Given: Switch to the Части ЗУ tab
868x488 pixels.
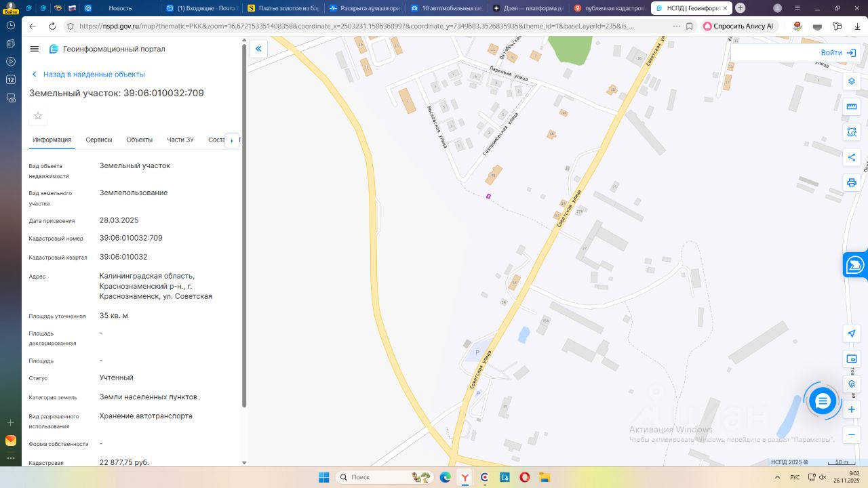Looking at the screenshot, I should pyautogui.click(x=180, y=140).
